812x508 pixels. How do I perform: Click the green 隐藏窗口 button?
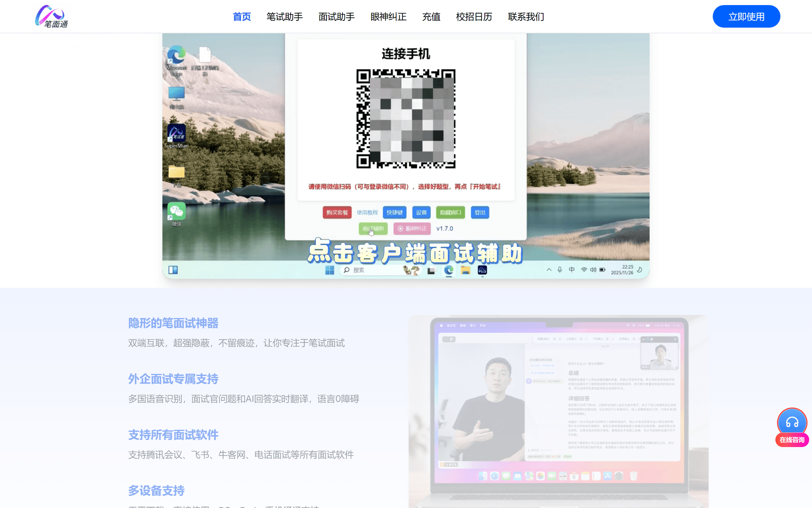pos(450,213)
